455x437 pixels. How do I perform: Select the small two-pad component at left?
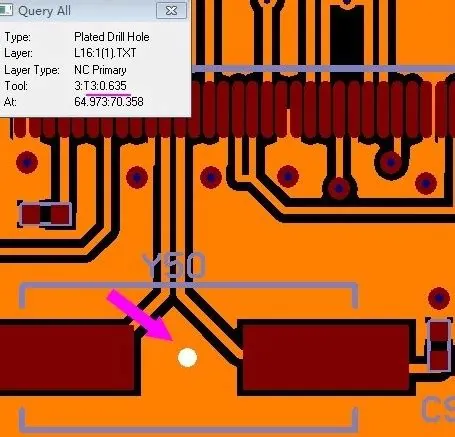point(46,214)
